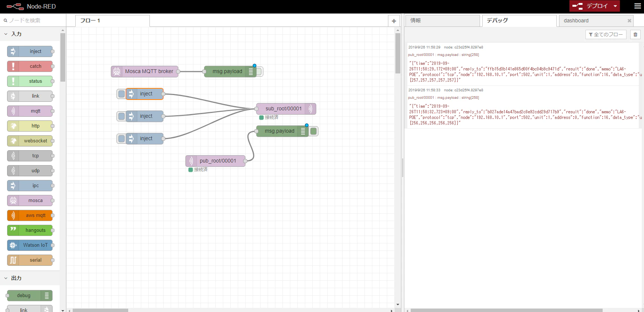
Task: Select the mosca node in palette
Action: [30, 201]
